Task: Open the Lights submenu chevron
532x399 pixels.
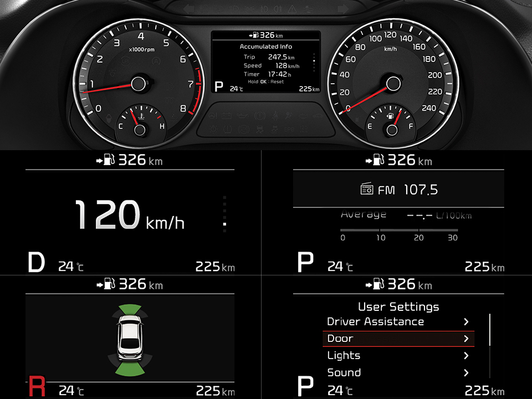Action: point(466,356)
